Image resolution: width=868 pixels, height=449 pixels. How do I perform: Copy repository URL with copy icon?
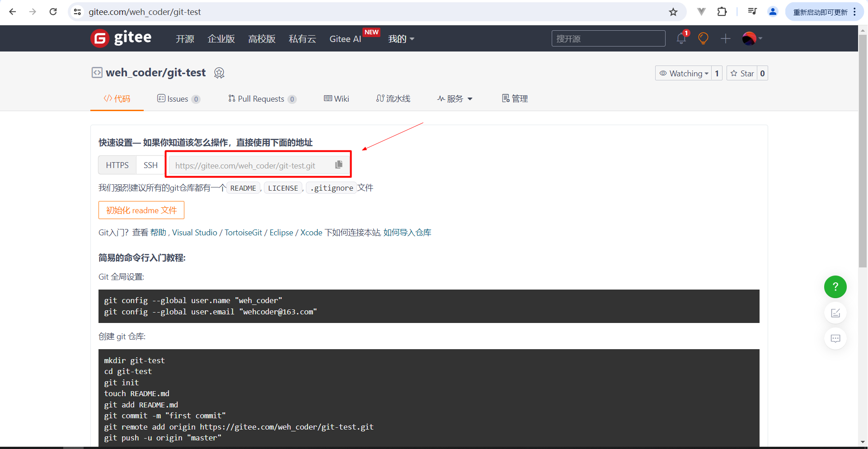[339, 165]
